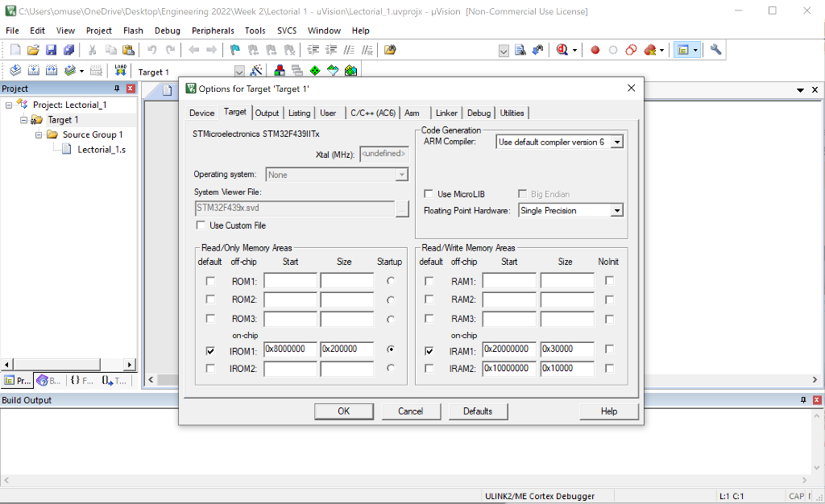The width and height of the screenshot is (825, 504).
Task: Enable the Use MicroLIB checkbox
Action: point(429,194)
